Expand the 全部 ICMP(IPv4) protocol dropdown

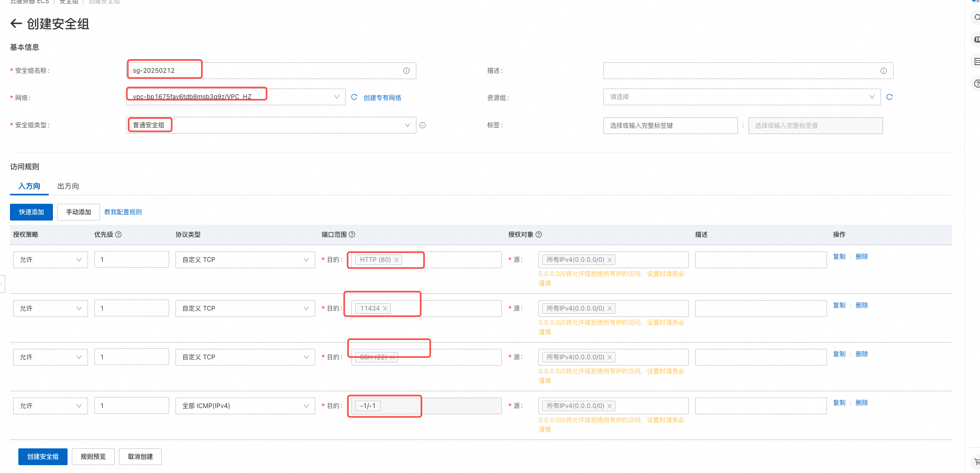[306, 406]
